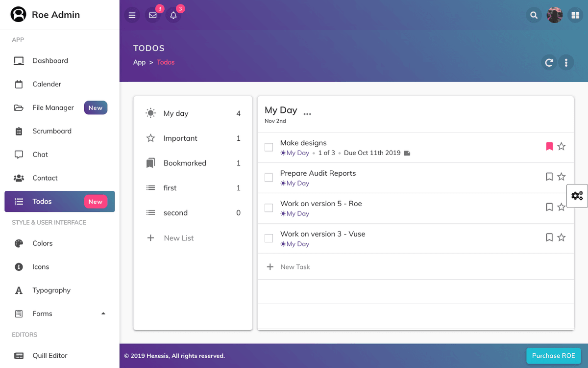Open the vertical dots menu in header
The height and width of the screenshot is (368, 588).
(x=566, y=62)
